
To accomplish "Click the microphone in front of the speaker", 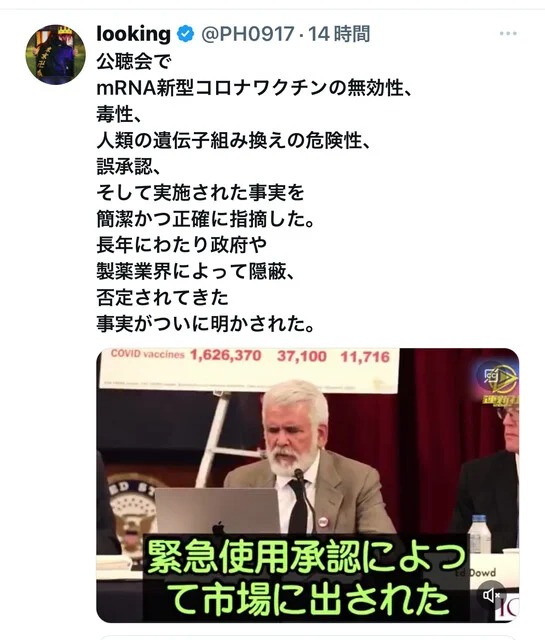I will tap(299, 475).
